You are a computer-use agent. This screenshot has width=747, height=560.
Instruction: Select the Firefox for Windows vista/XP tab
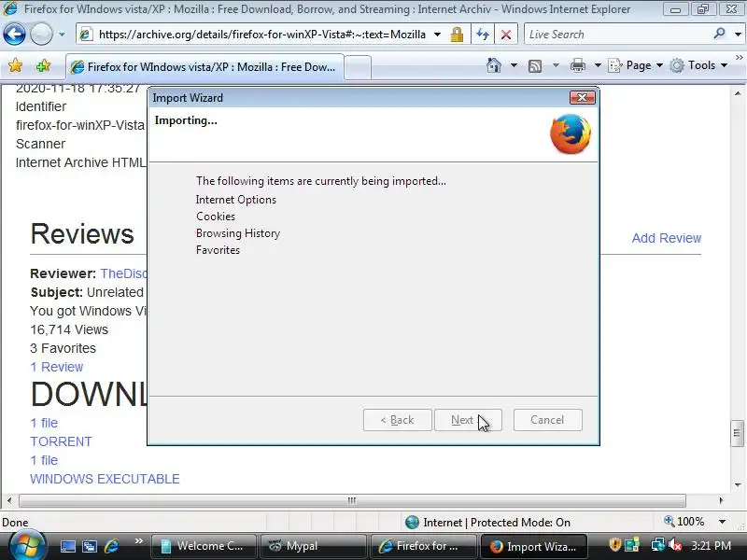pos(204,66)
